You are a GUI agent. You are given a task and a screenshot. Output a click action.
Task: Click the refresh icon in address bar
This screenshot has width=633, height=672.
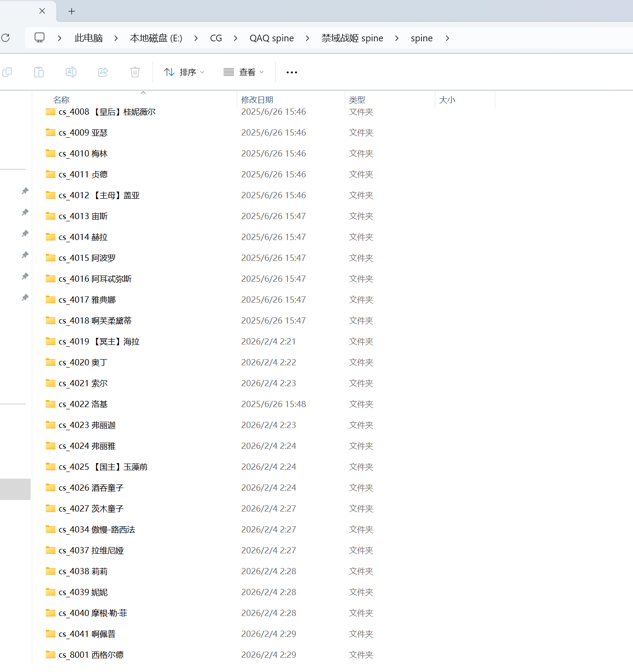[6, 38]
